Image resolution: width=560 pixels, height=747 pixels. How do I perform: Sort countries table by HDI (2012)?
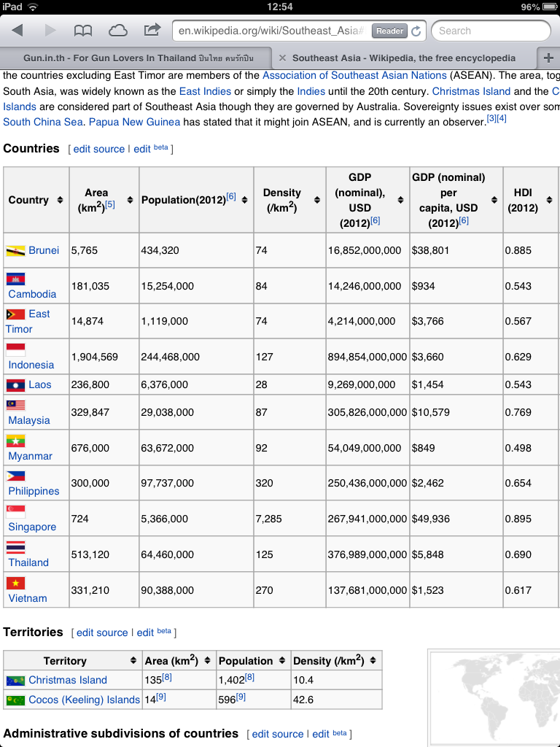[x=550, y=200]
